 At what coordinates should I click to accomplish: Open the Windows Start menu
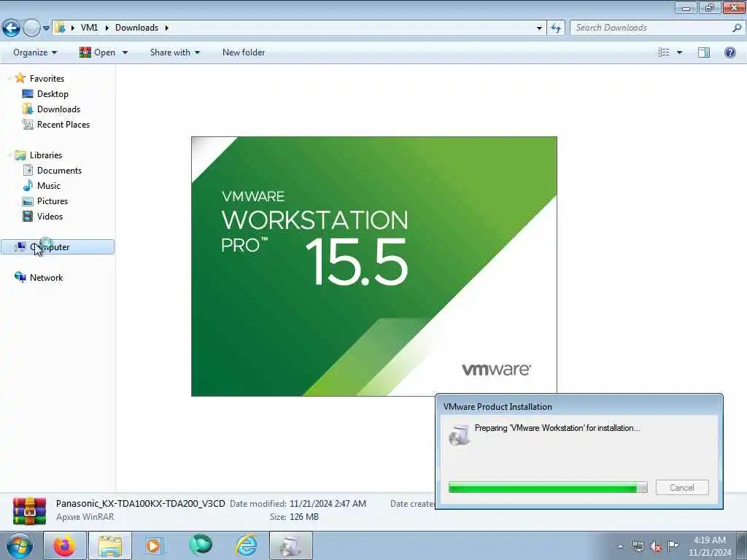[x=20, y=545]
